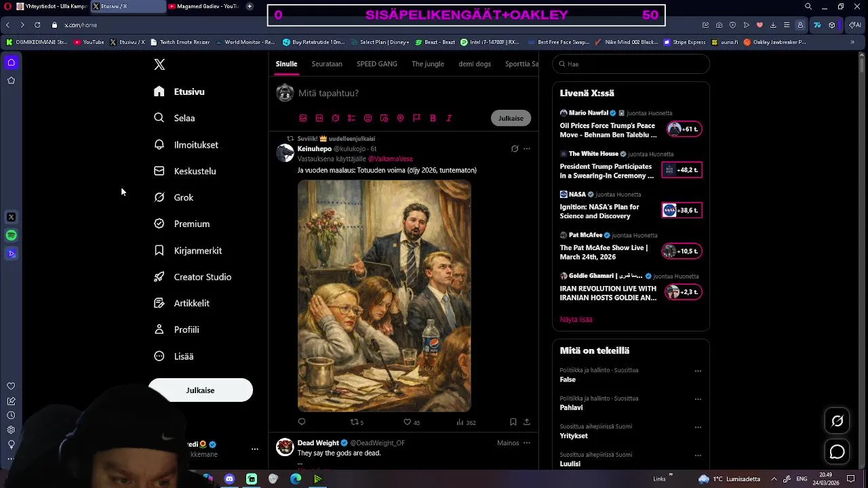
Task: Switch to the Seurataan tab
Action: tap(327, 64)
